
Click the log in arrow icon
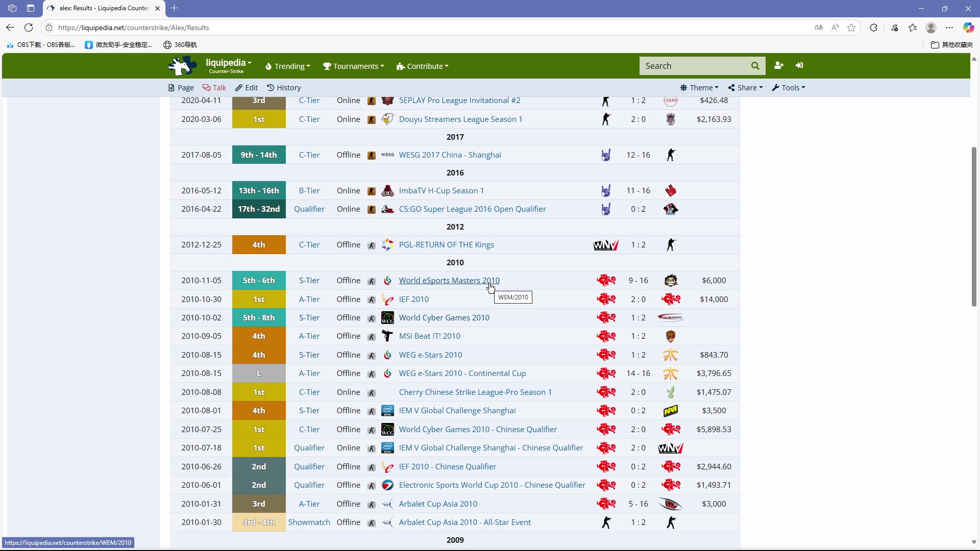coord(799,65)
